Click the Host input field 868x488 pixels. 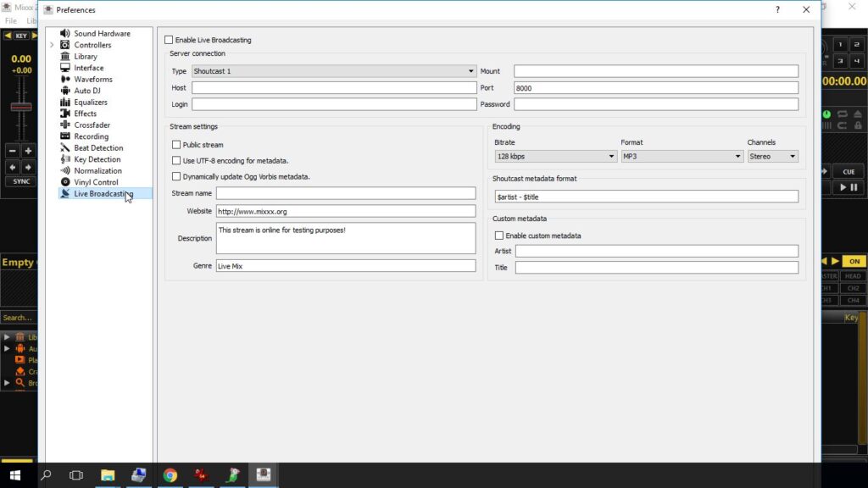click(x=334, y=88)
